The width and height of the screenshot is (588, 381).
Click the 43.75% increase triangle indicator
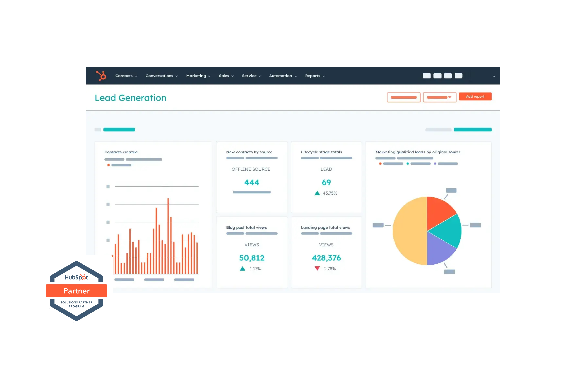317,193
